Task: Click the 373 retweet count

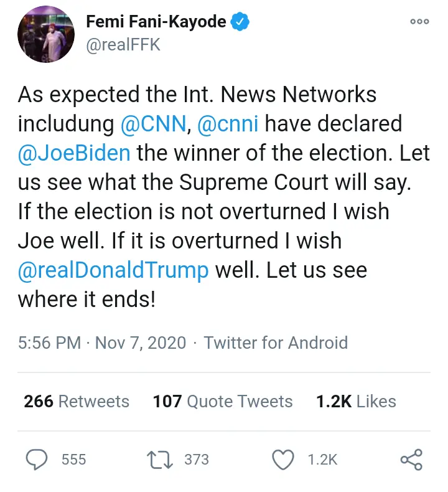Action: click(x=197, y=460)
